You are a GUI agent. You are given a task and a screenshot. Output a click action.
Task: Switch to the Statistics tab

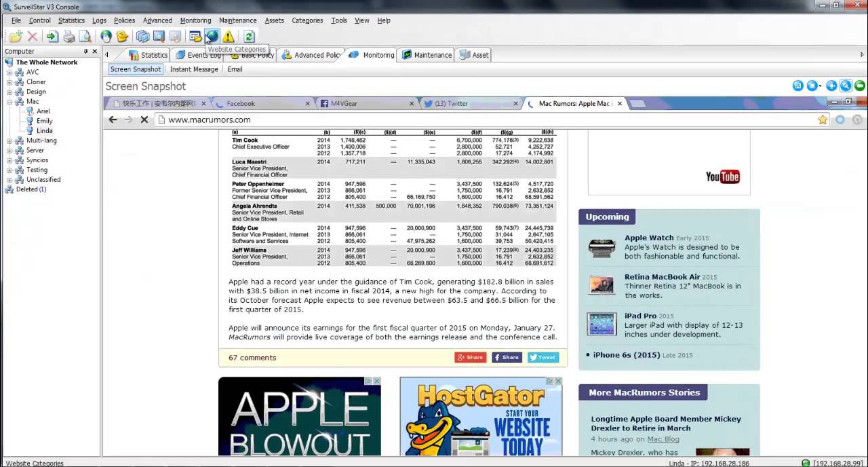[148, 55]
